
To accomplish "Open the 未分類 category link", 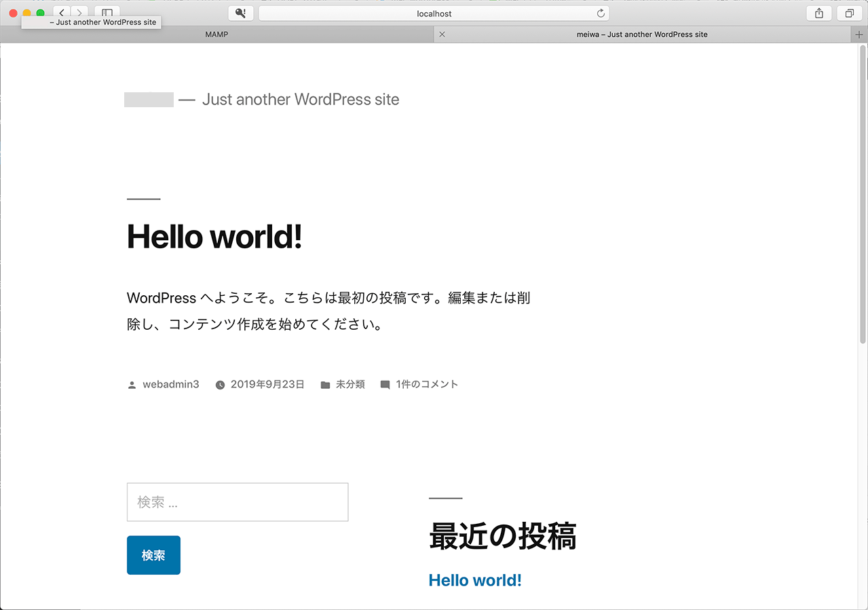I will [x=350, y=384].
